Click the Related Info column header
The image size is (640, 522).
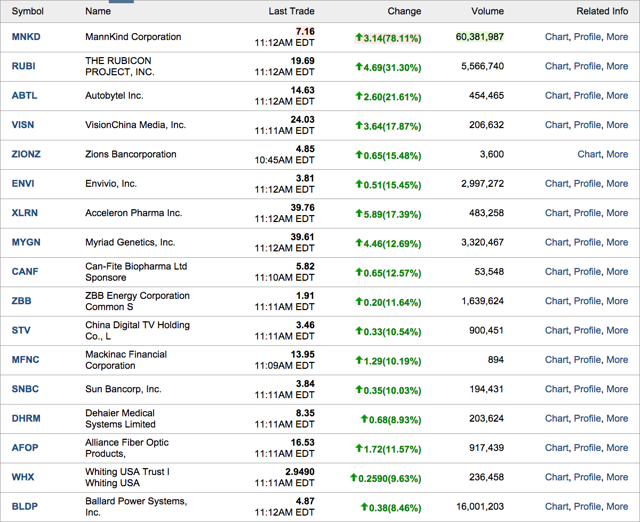point(602,11)
